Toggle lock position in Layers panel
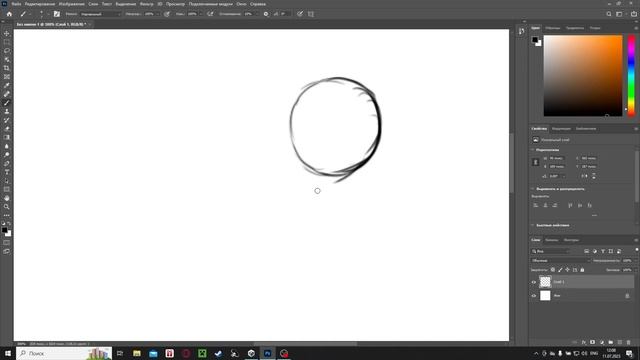Screen dimensions: 640x360 (x=567, y=270)
